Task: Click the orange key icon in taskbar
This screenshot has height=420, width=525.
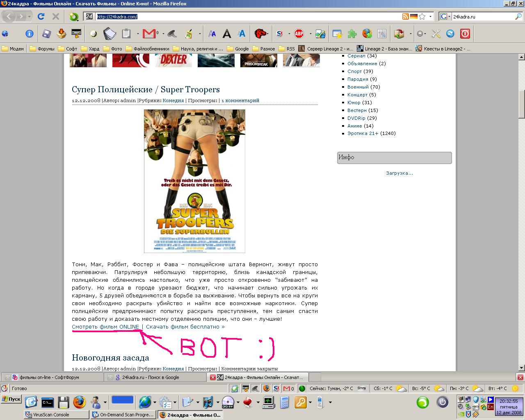Action: [x=300, y=402]
